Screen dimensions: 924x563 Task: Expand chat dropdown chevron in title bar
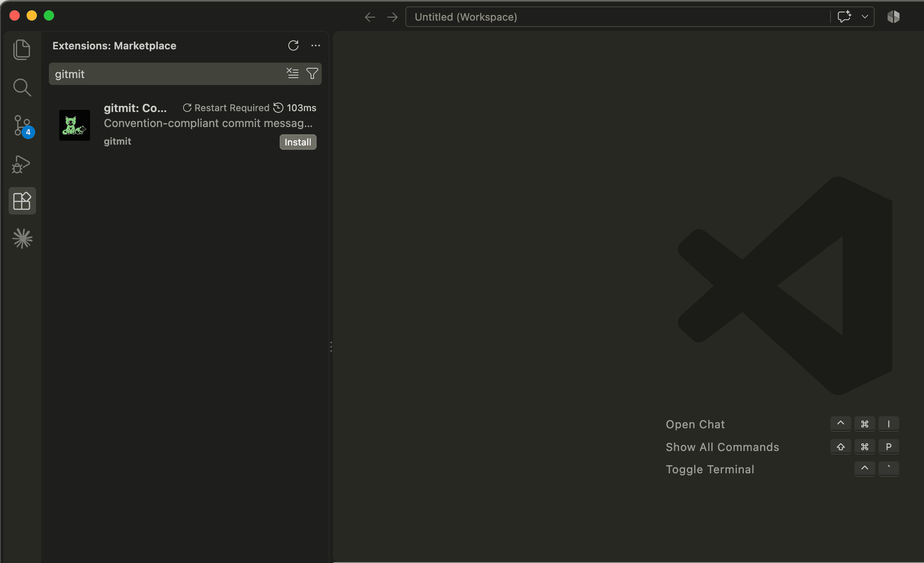click(x=865, y=17)
